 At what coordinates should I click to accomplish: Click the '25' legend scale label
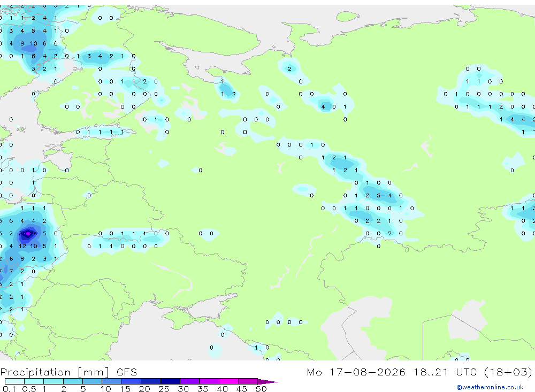164,389
